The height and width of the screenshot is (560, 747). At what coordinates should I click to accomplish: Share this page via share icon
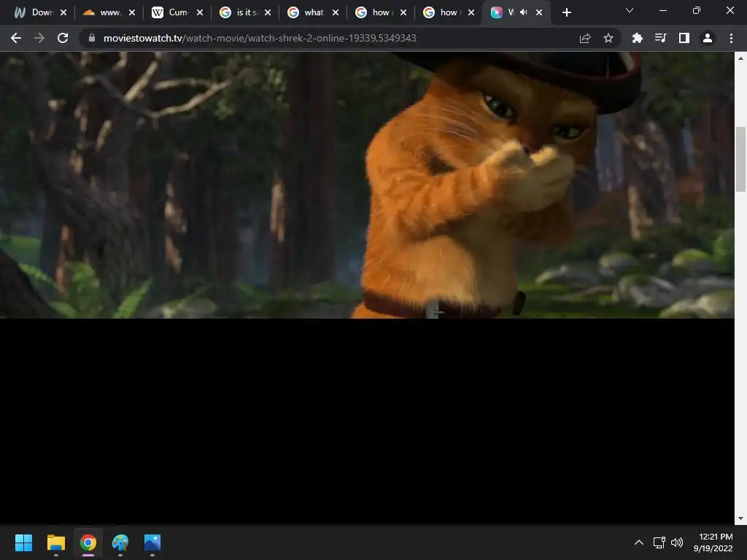[585, 38]
